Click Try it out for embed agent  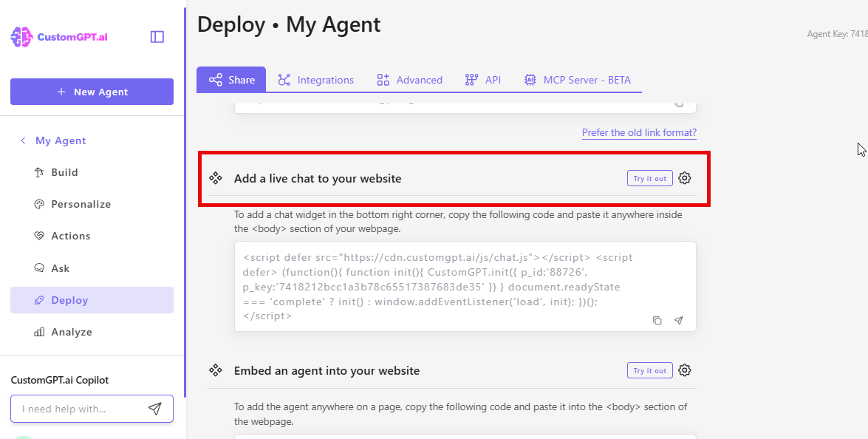[650, 370]
